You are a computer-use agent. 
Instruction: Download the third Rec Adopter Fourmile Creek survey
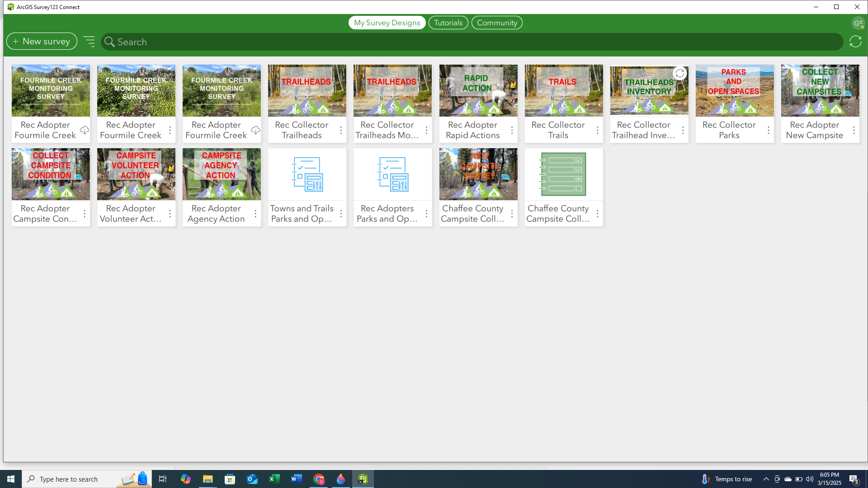255,130
